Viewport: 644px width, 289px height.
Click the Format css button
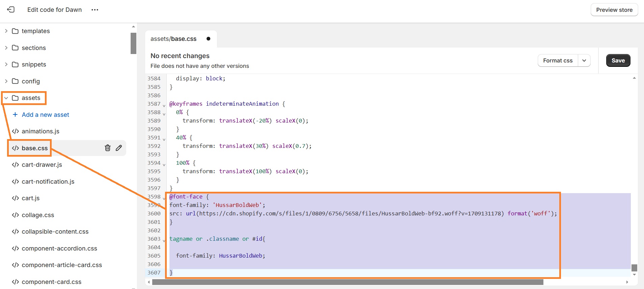pyautogui.click(x=558, y=60)
